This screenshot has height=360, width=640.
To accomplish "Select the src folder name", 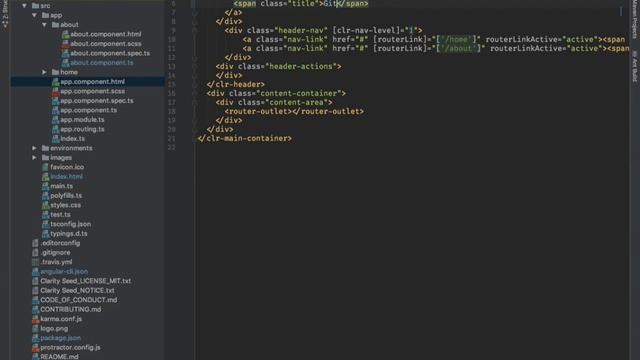I will (x=45, y=6).
